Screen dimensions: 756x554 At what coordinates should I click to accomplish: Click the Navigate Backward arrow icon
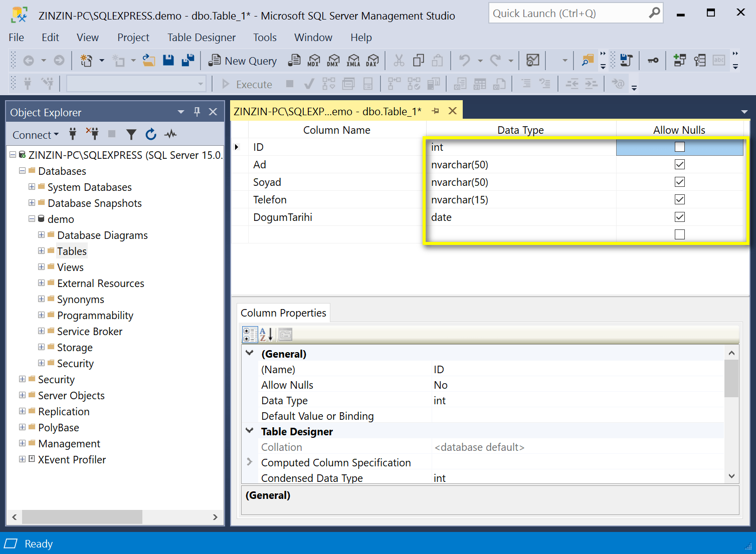coord(29,61)
